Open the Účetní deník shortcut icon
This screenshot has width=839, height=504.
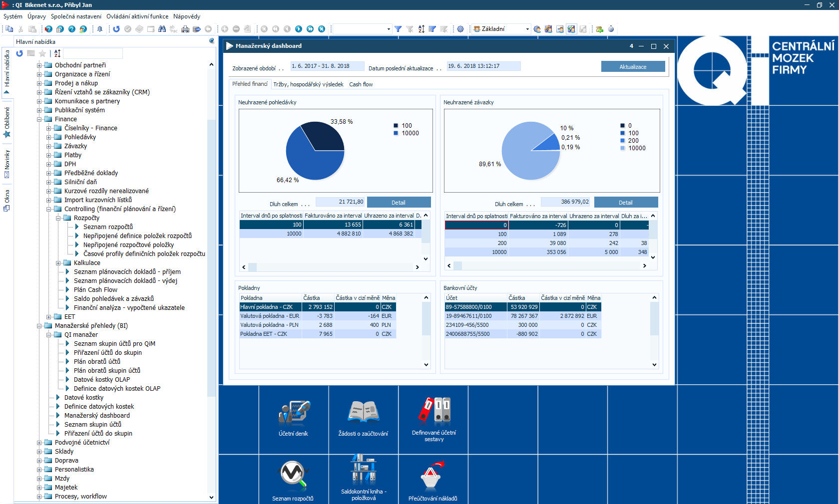point(294,413)
